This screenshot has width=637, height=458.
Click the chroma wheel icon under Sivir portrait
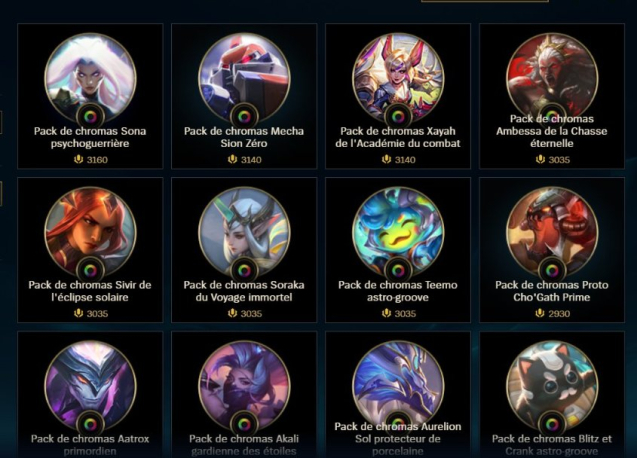pos(90,271)
